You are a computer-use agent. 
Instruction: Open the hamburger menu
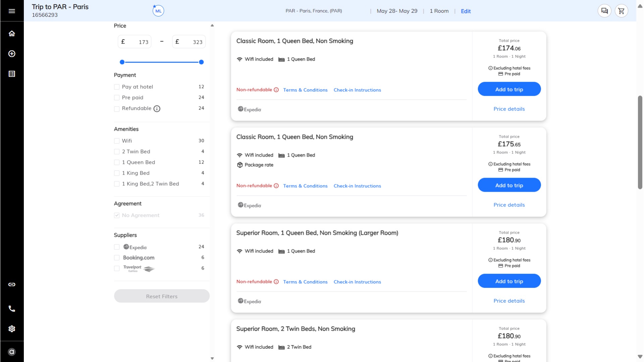pos(12,11)
